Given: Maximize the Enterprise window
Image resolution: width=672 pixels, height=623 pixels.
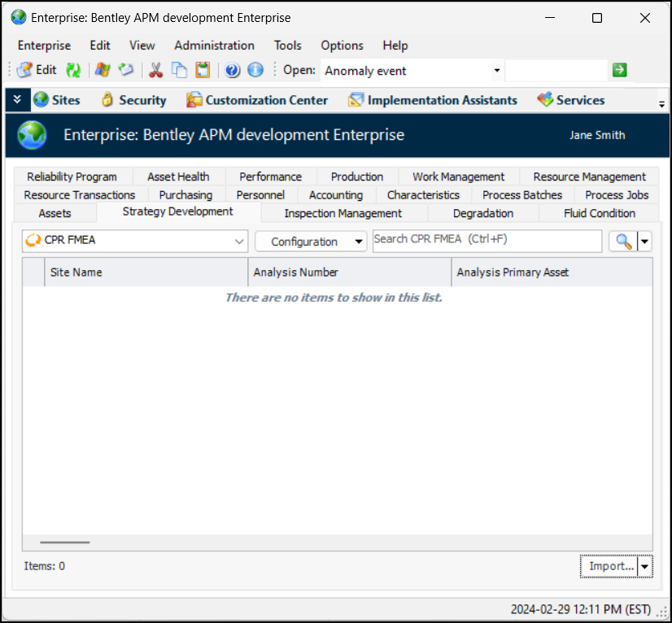Looking at the screenshot, I should pos(597,18).
